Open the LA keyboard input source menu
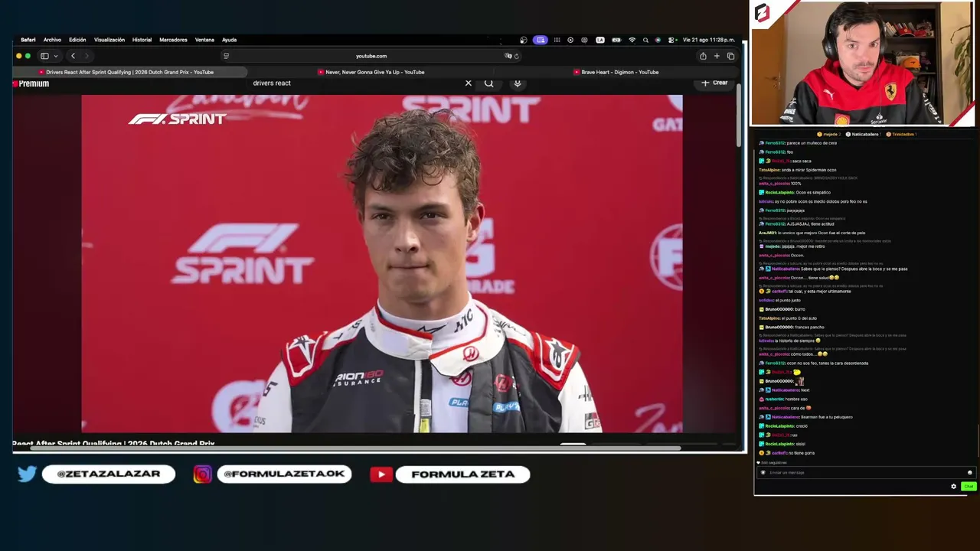 [x=600, y=40]
